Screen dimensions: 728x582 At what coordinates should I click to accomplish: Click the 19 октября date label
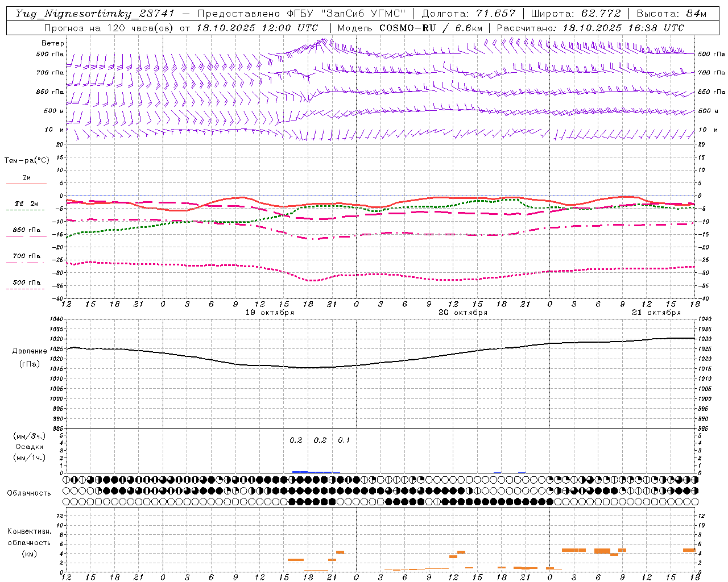pyautogui.click(x=270, y=313)
